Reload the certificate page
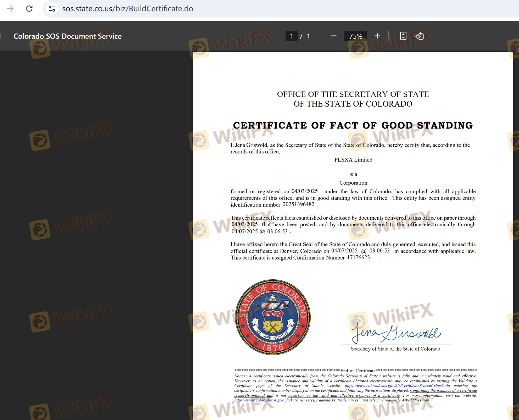The width and height of the screenshot is (519, 420). (29, 9)
